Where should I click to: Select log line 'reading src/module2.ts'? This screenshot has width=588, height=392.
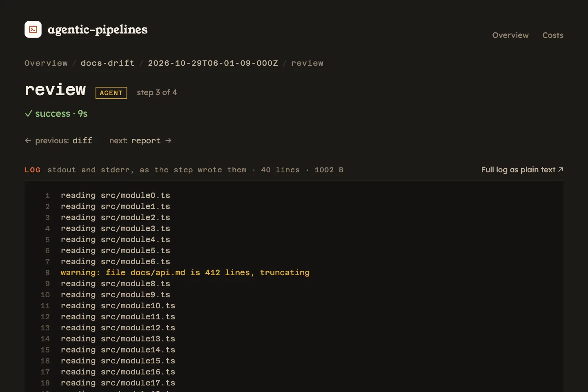pos(116,218)
